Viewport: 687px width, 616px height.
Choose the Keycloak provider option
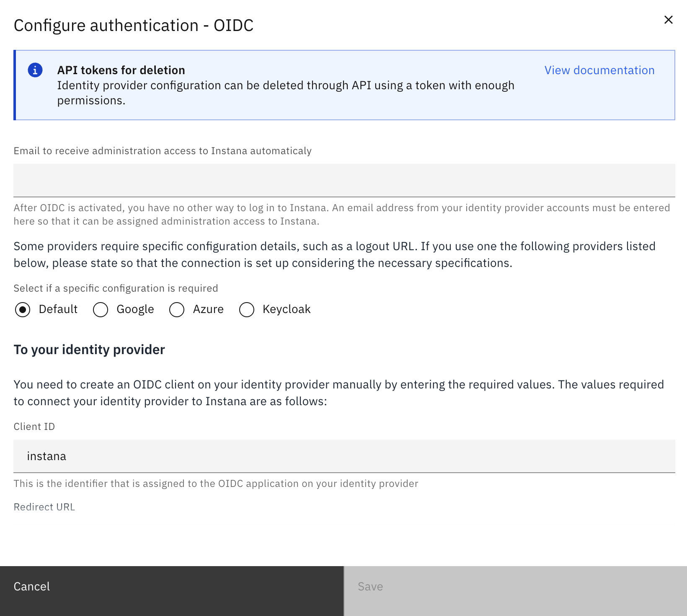(x=247, y=310)
